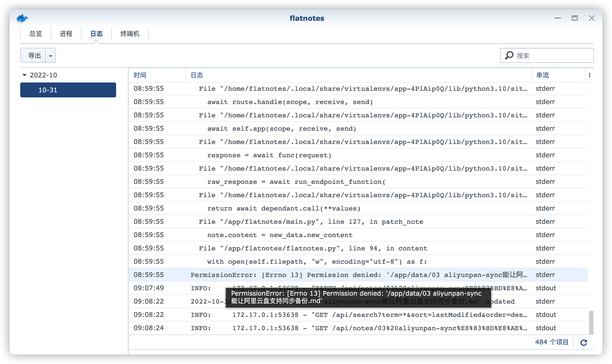The width and height of the screenshot is (612, 364).
Task: Select the 'await route.handle(scope, receive, send)' row
Action: click(x=358, y=102)
